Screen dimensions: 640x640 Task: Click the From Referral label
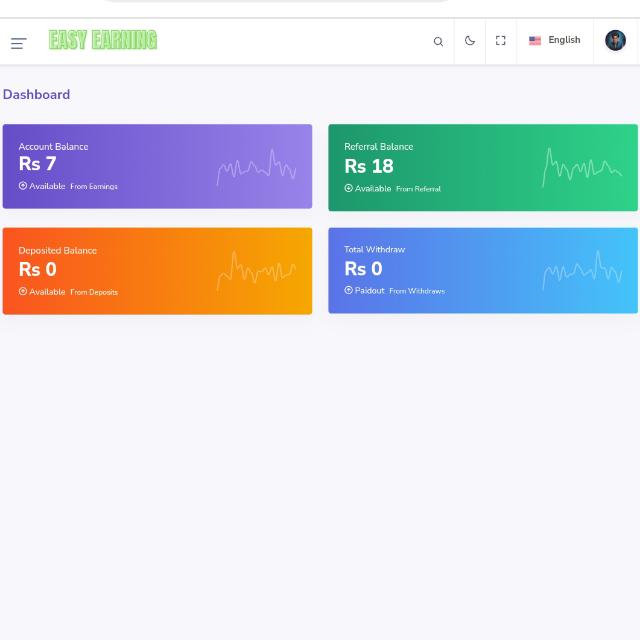pyautogui.click(x=418, y=189)
